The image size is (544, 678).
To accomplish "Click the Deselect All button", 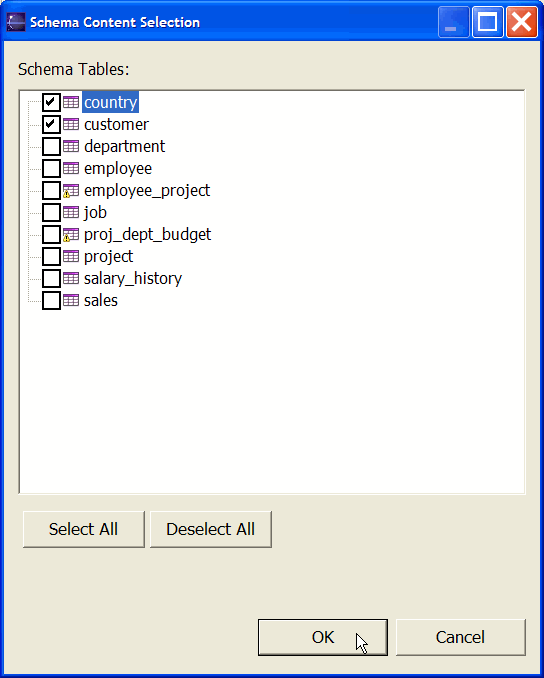I will tap(211, 529).
